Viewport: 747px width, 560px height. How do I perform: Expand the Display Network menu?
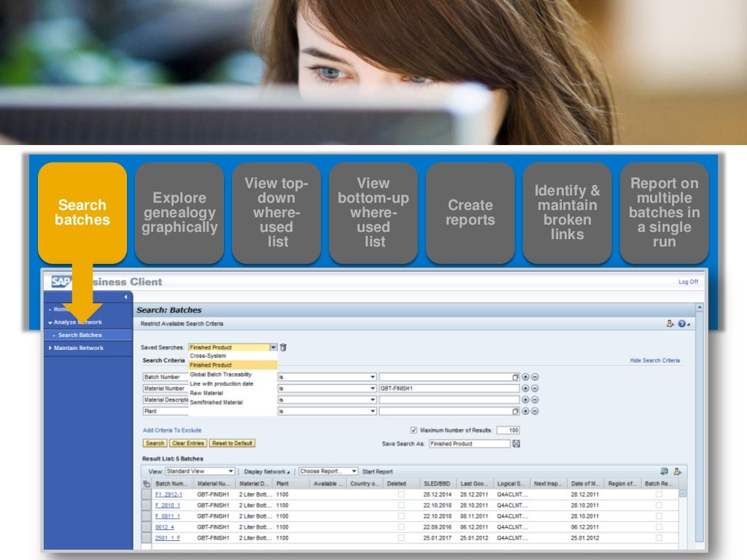pyautogui.click(x=267, y=472)
